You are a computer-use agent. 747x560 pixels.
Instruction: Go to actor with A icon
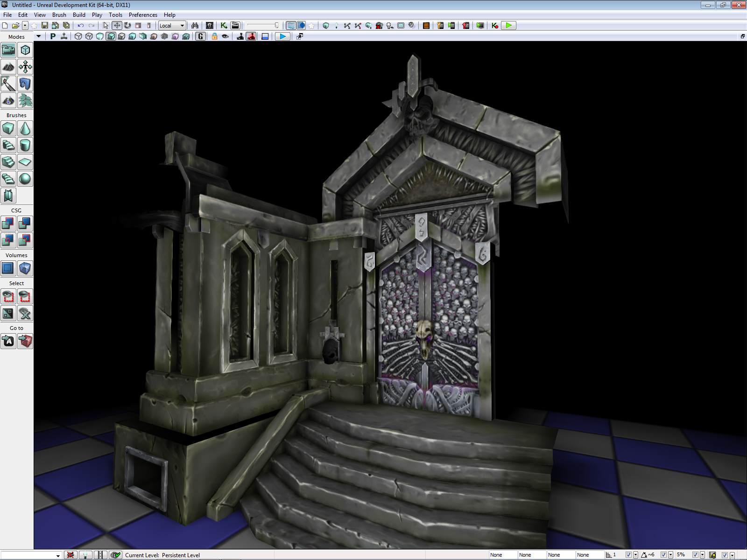[x=8, y=341]
